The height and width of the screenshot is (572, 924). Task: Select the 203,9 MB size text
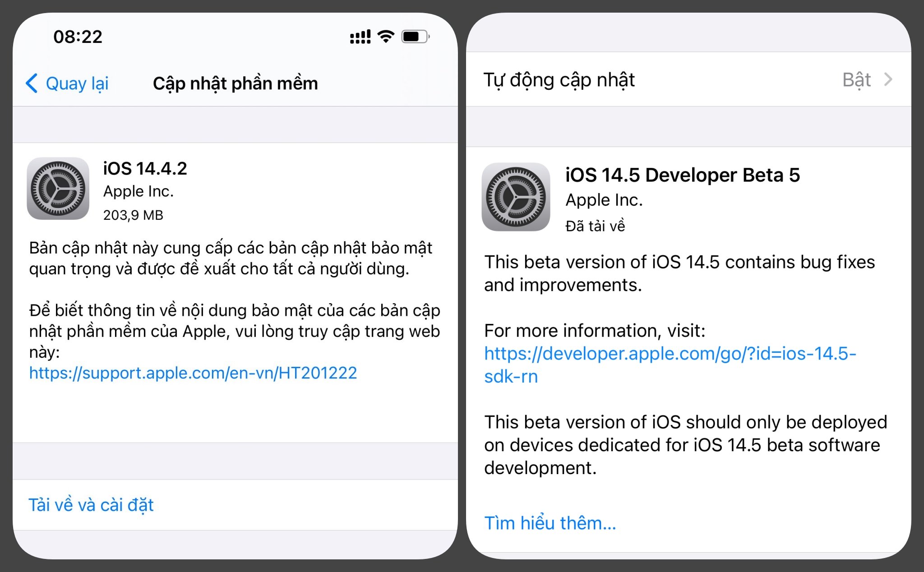[x=133, y=215]
